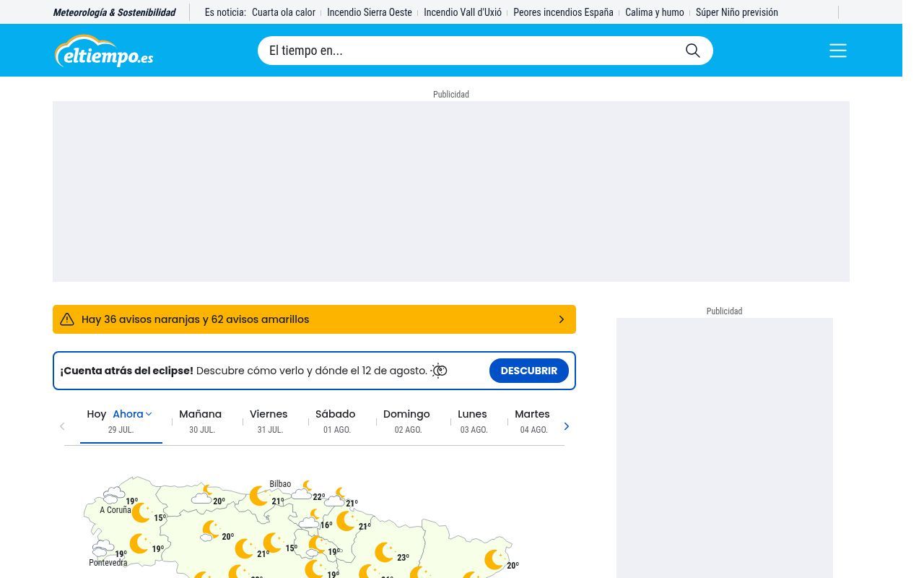Viewport: 924px width, 578px height.
Task: Open the Ahora time dropdown
Action: click(x=132, y=414)
